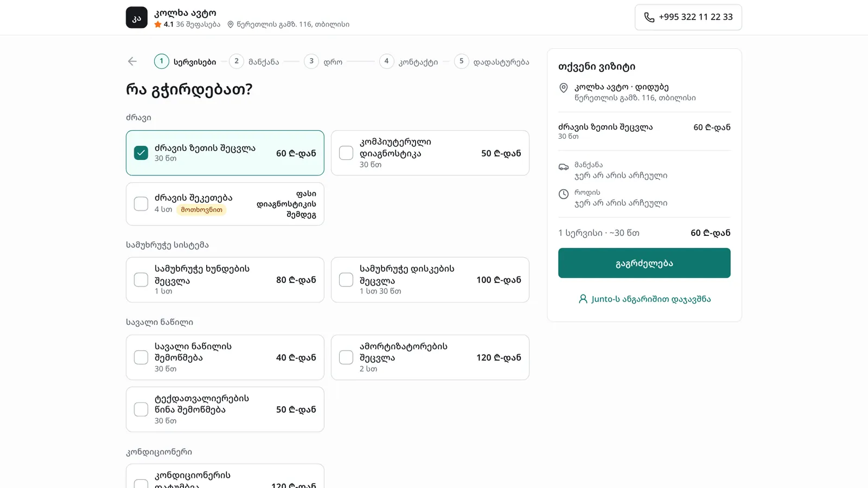Image resolution: width=868 pixels, height=488 pixels.
Task: Click the რა გჭირდებათ? heading
Action: 189,89
